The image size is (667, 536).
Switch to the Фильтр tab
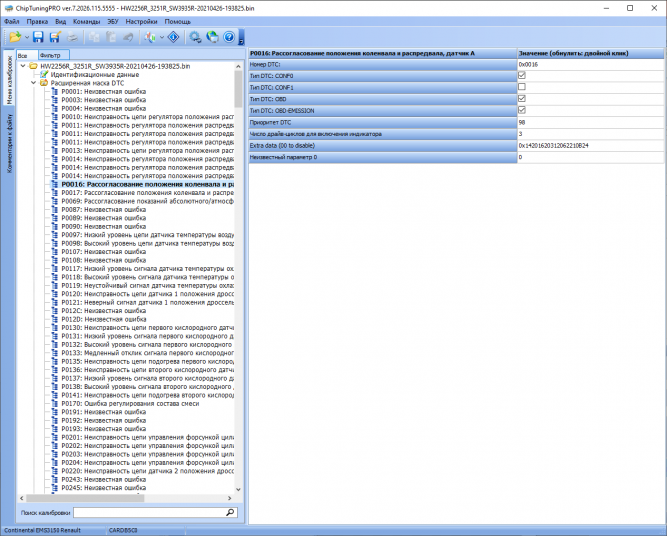point(53,55)
